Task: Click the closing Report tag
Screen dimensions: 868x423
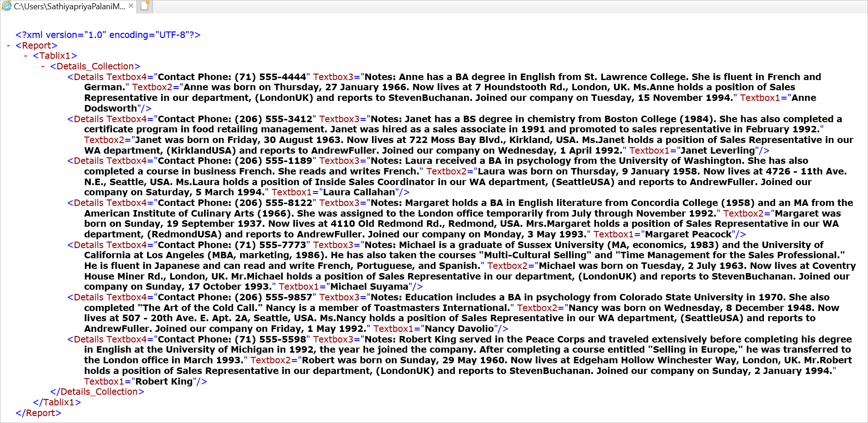Action: (39, 413)
